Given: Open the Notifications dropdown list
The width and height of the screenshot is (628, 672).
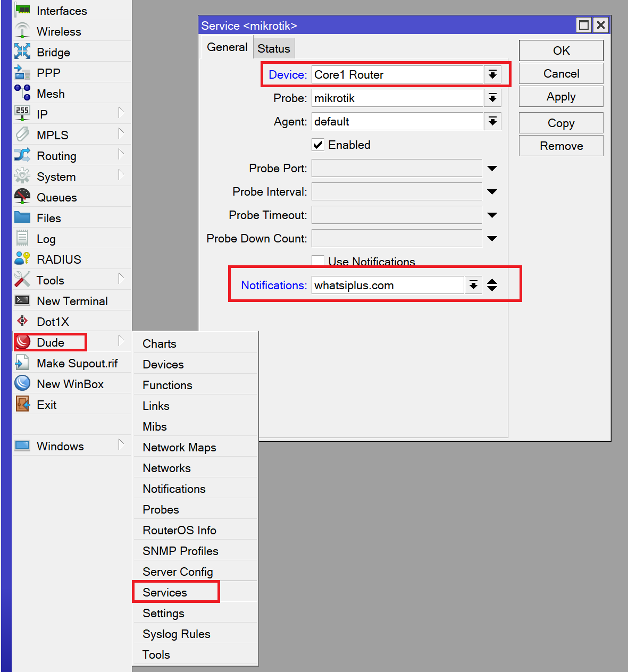Looking at the screenshot, I should tap(473, 285).
